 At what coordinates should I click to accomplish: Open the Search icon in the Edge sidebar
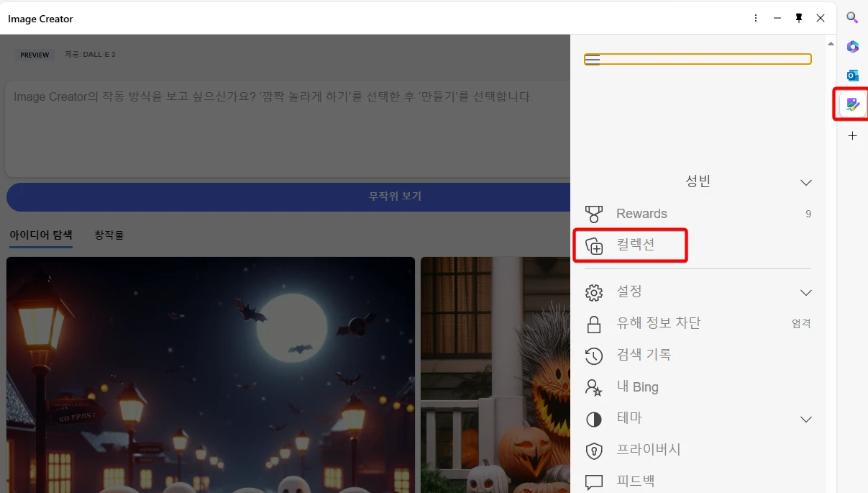point(851,17)
